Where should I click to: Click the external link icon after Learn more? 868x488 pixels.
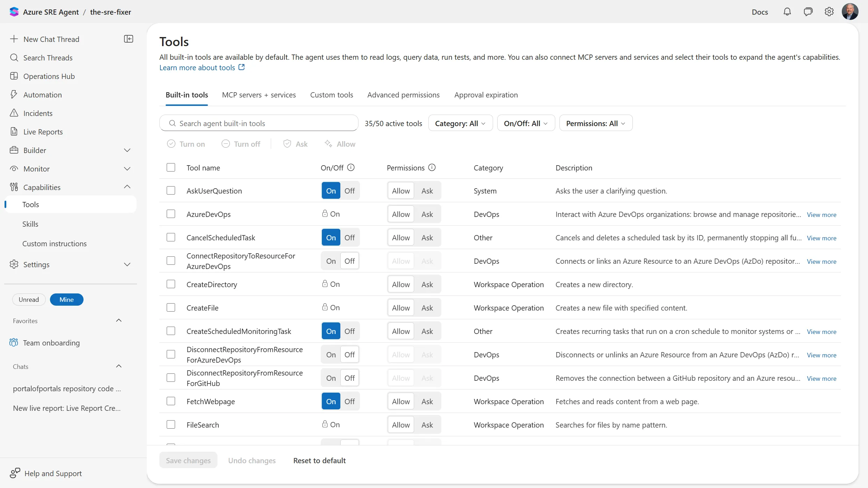(x=241, y=67)
